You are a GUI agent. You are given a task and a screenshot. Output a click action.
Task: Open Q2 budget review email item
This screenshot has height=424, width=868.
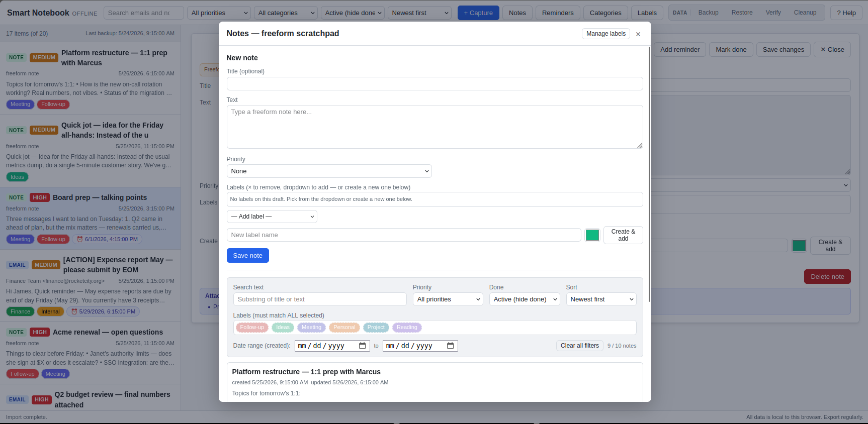(90, 398)
